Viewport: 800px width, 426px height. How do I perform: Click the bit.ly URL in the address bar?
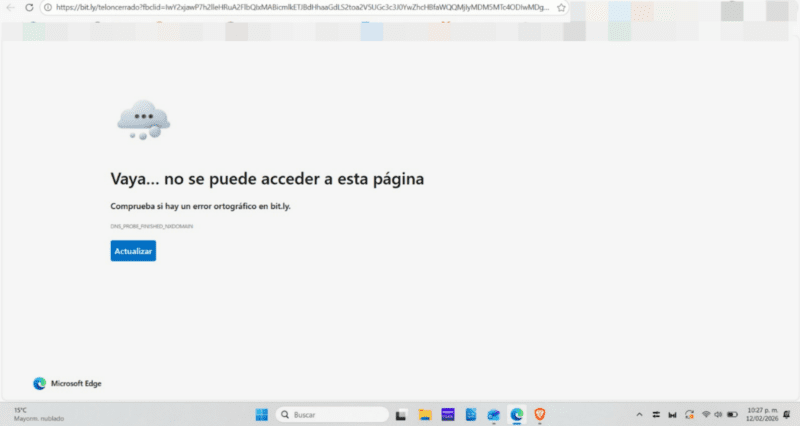tap(300, 8)
